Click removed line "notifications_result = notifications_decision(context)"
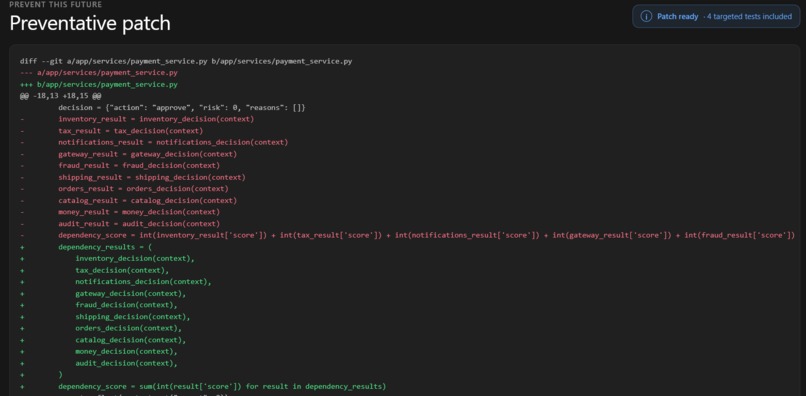The image size is (806, 396). coord(173,142)
